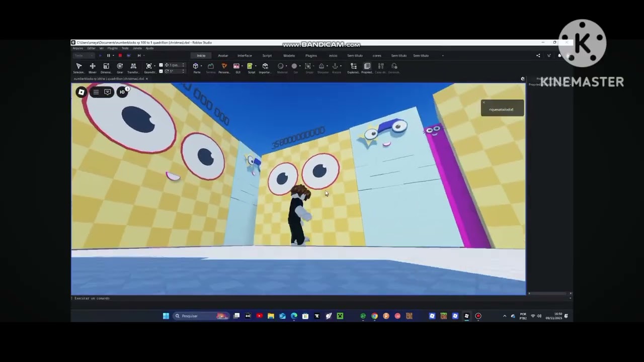Select the Girar rotate tool

[x=120, y=67]
